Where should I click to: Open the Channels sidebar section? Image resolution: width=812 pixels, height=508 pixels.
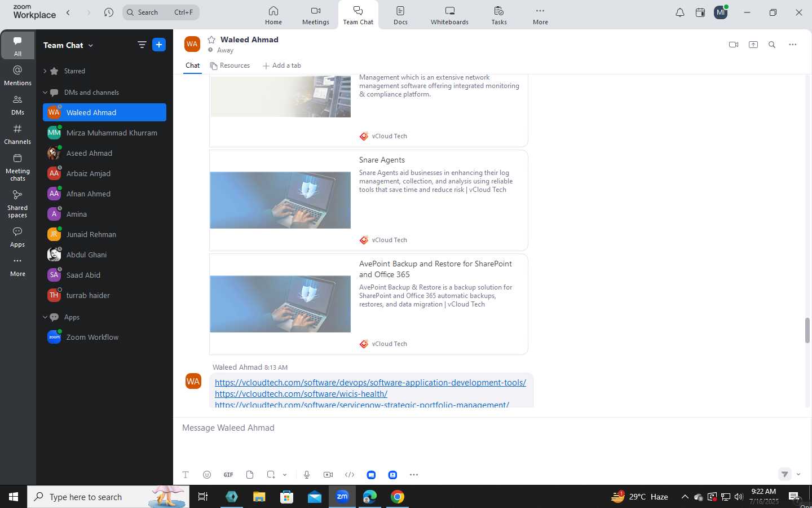tap(17, 134)
